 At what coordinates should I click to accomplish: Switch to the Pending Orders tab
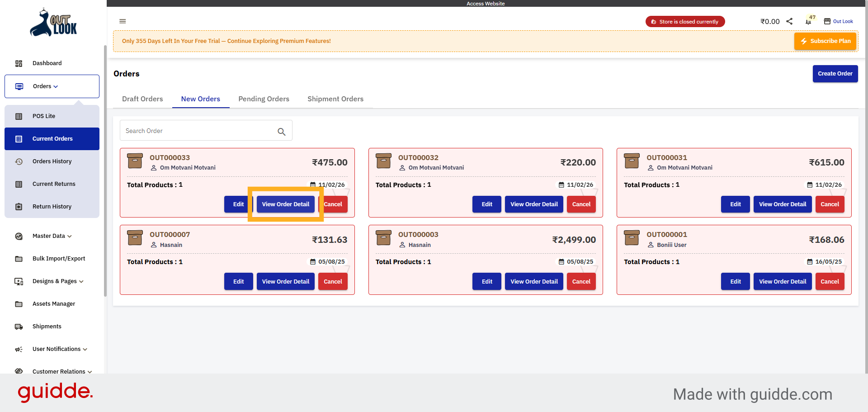coord(264,99)
